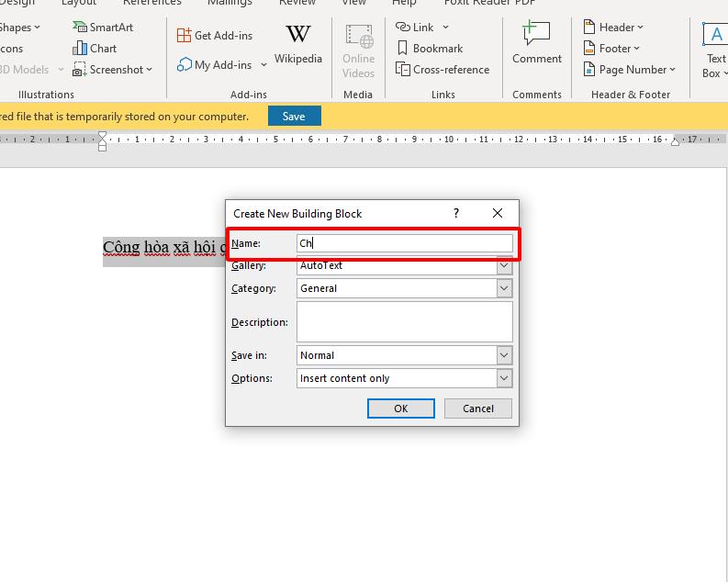Click the Icons button in Illustrations
This screenshot has width=728, height=582.
click(x=11, y=49)
